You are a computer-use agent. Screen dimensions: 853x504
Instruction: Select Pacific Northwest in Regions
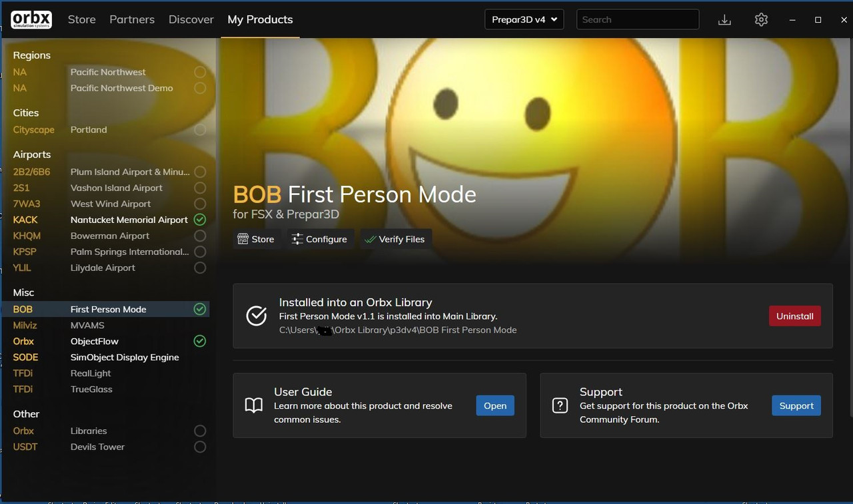[x=109, y=72]
